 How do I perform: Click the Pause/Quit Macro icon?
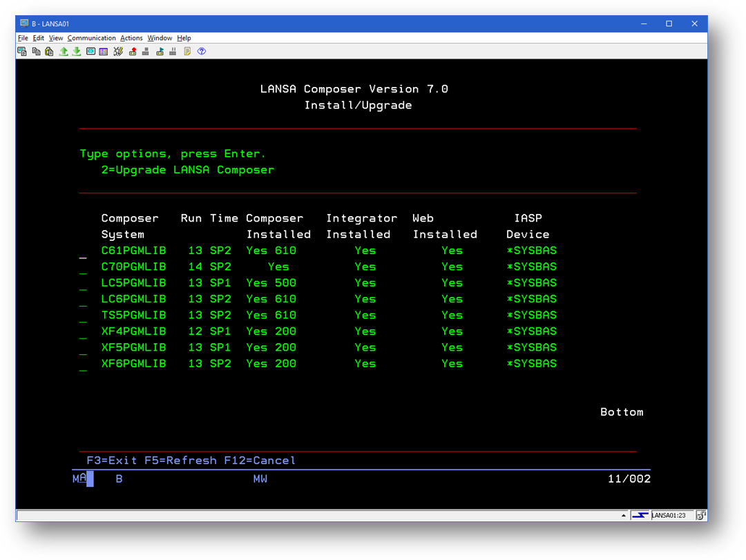(x=173, y=51)
